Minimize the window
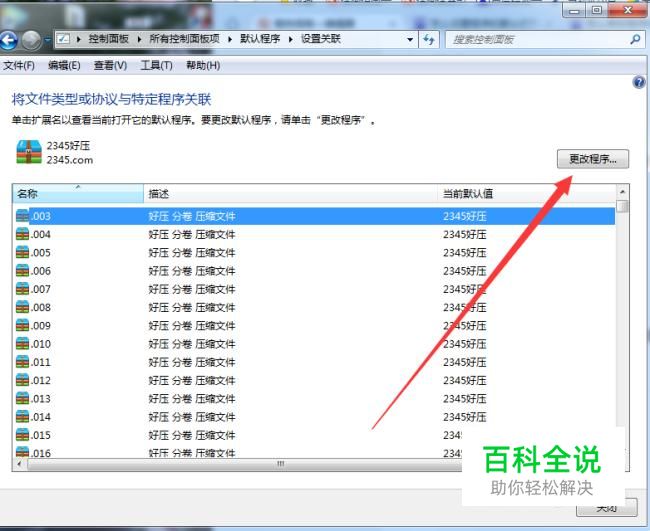 click(574, 10)
